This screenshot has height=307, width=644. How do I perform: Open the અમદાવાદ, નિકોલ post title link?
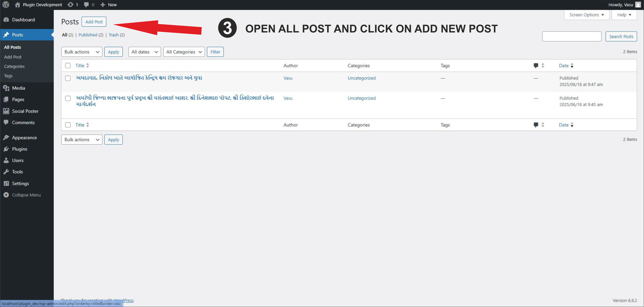point(139,78)
